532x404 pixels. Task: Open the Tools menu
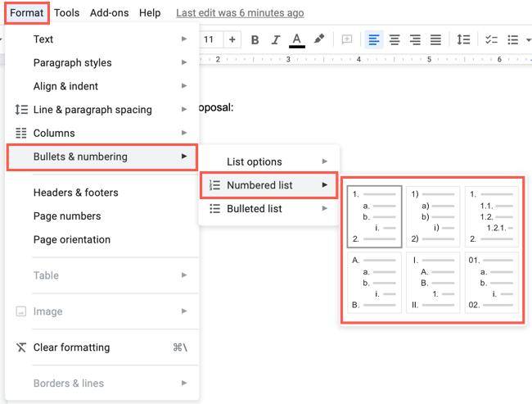(x=67, y=13)
